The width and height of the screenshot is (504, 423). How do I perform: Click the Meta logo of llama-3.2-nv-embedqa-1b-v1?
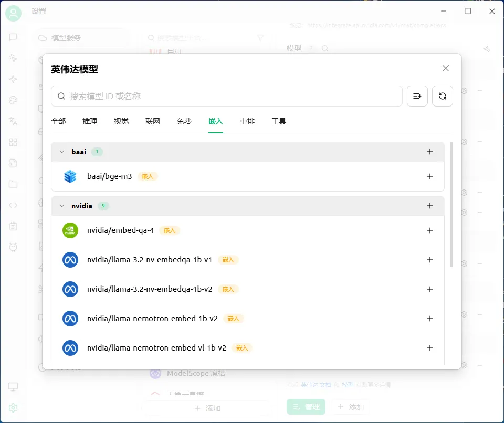coord(70,260)
